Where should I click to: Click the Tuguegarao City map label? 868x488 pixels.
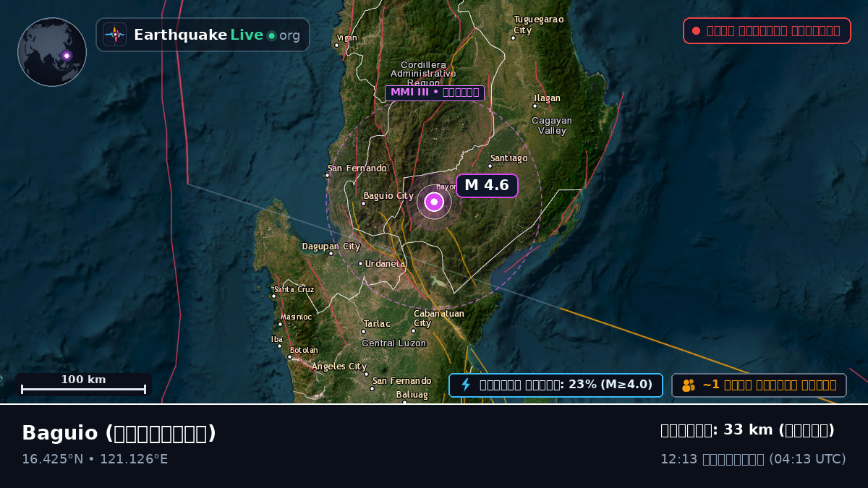[538, 25]
